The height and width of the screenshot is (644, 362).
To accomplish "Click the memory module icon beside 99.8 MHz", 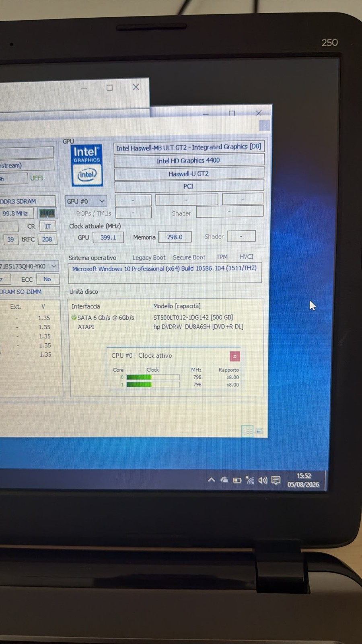I will click(x=47, y=213).
